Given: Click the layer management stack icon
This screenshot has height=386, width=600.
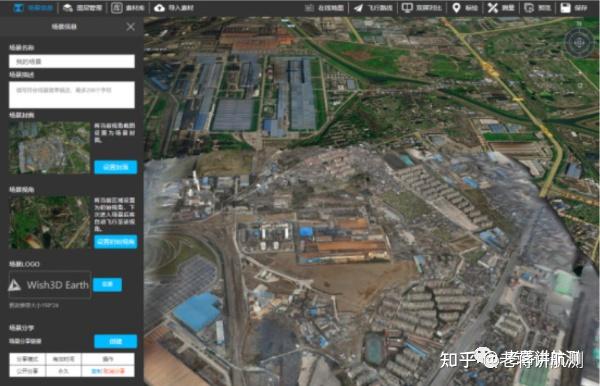Looking at the screenshot, I should point(68,8).
